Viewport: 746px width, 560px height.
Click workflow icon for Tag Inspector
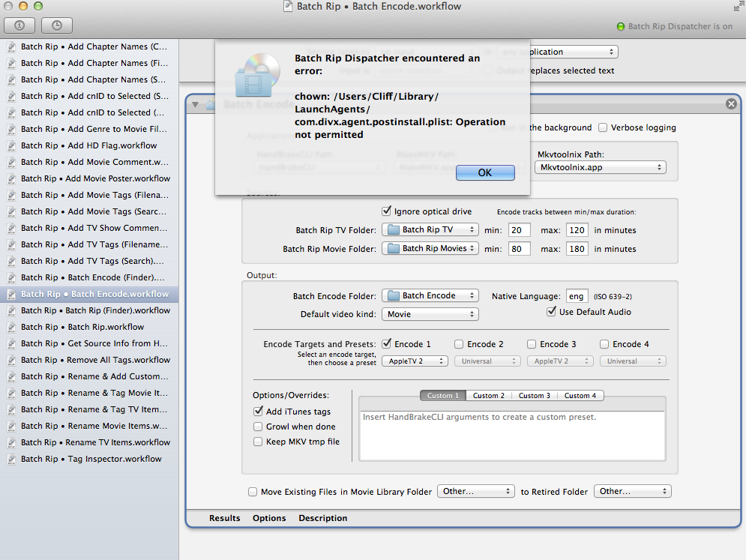11,459
